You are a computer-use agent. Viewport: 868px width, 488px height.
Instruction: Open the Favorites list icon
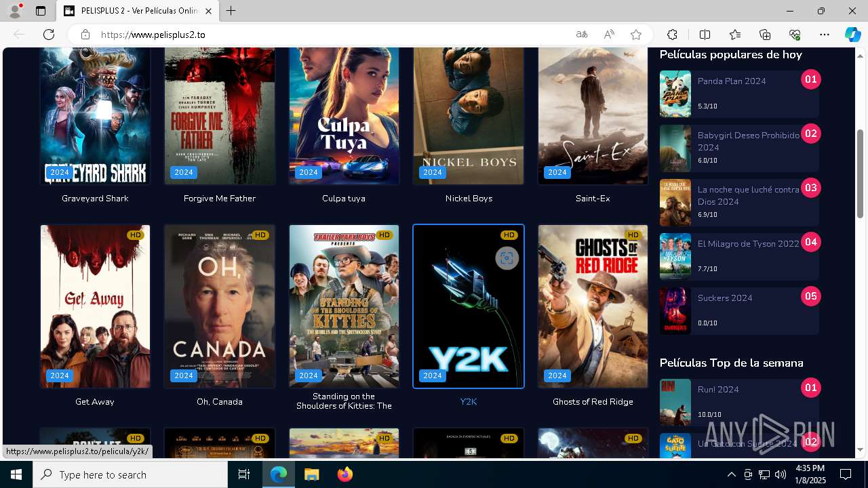pos(735,35)
